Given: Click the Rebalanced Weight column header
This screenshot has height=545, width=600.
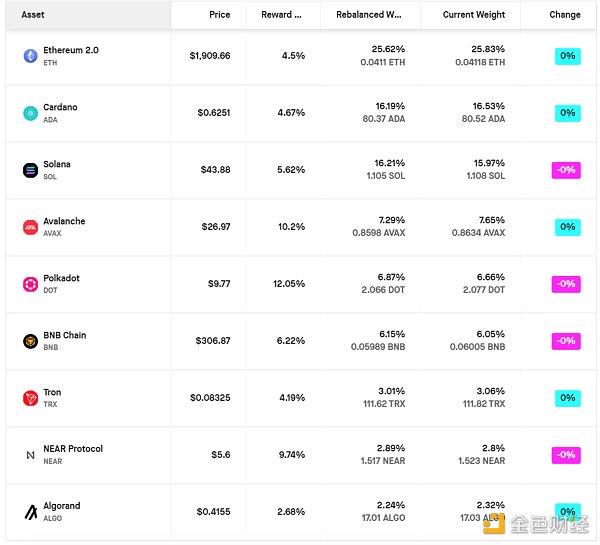Looking at the screenshot, I should (370, 15).
